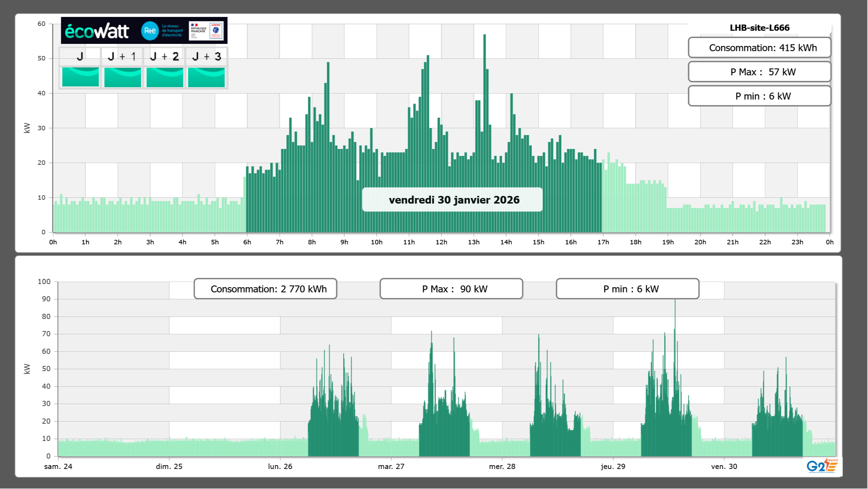Select the J + 1 header label
This screenshot has height=489, width=868.
click(122, 56)
